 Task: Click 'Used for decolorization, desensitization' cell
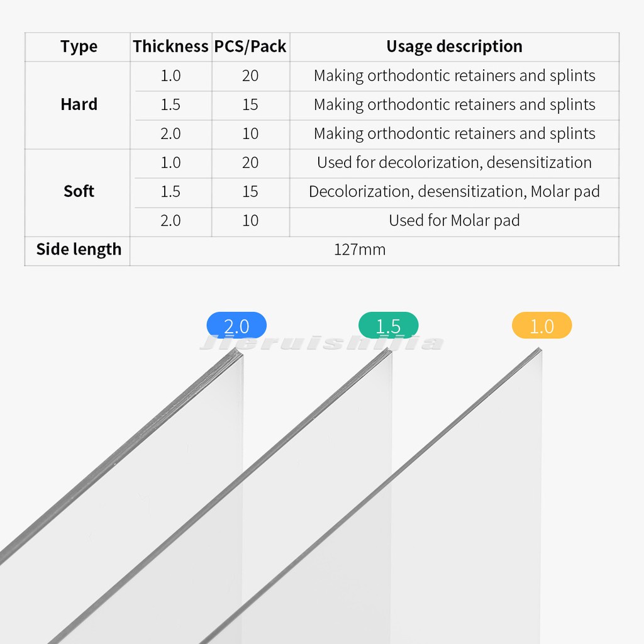[x=454, y=163]
